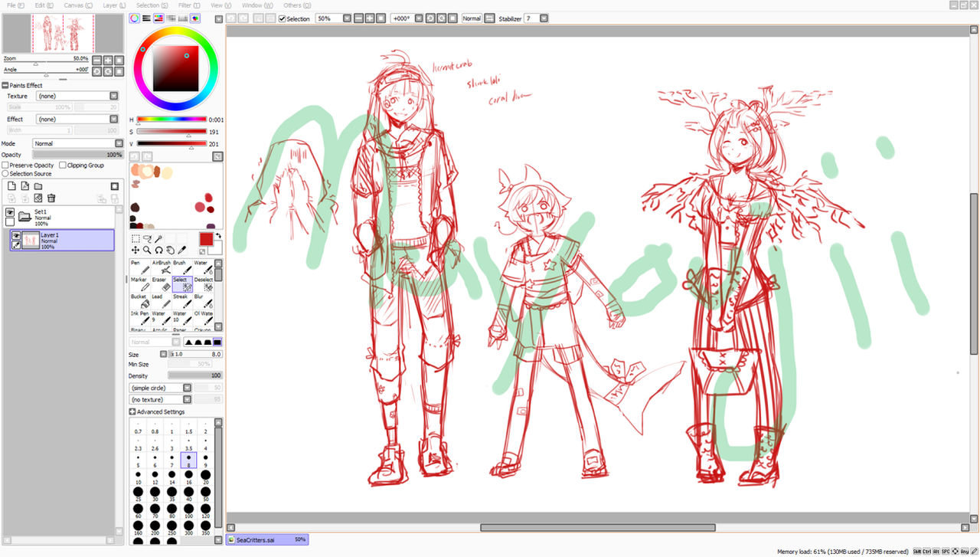
Task: Adjust the layer Opacity slider
Action: [78, 155]
